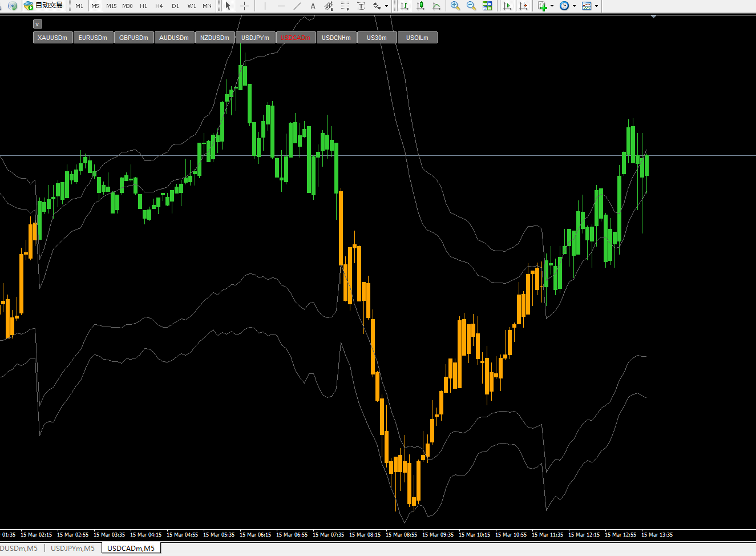Switch to GBPUSDm symbol
The width and height of the screenshot is (756, 556).
pyautogui.click(x=134, y=38)
